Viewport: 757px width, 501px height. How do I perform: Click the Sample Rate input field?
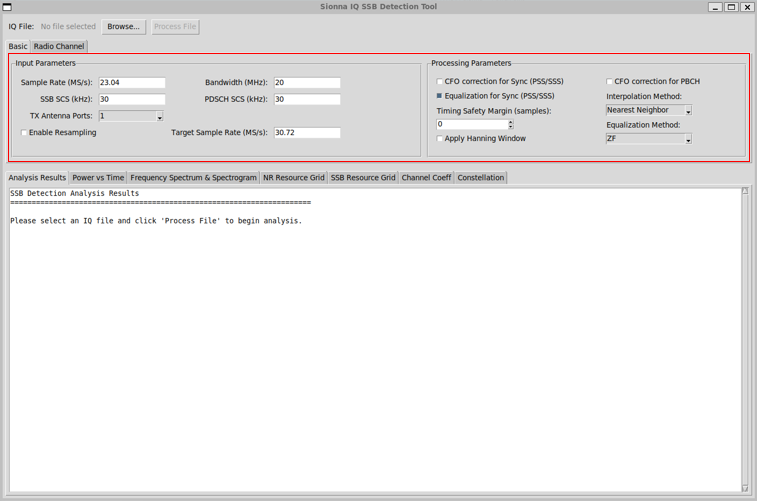click(132, 83)
